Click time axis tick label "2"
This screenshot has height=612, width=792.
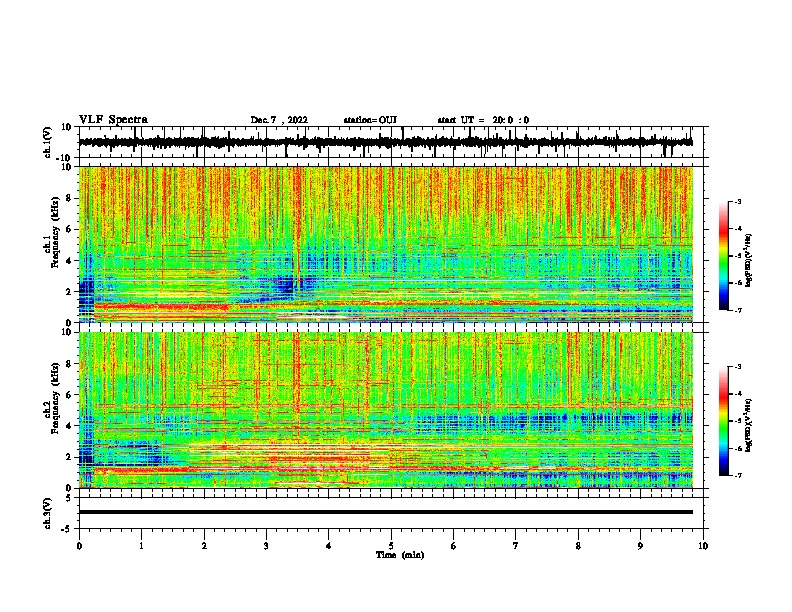point(204,546)
